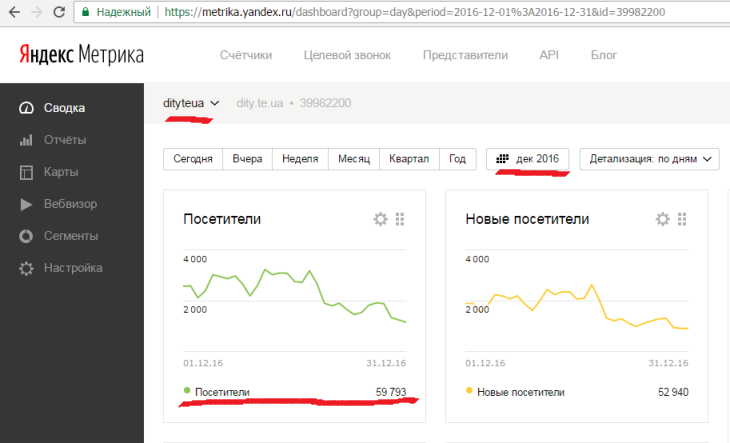The height and width of the screenshot is (443, 730).
Task: Click the Яндекс Метрика logo
Action: click(81, 54)
